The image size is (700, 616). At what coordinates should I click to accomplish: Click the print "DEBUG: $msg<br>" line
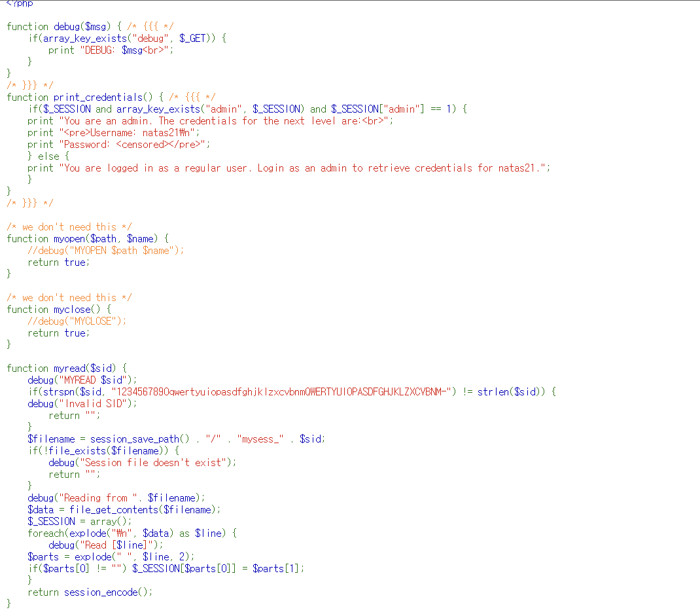click(111, 50)
